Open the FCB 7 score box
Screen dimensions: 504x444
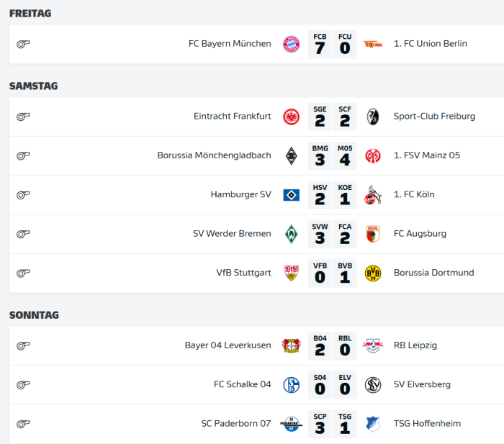click(320, 45)
